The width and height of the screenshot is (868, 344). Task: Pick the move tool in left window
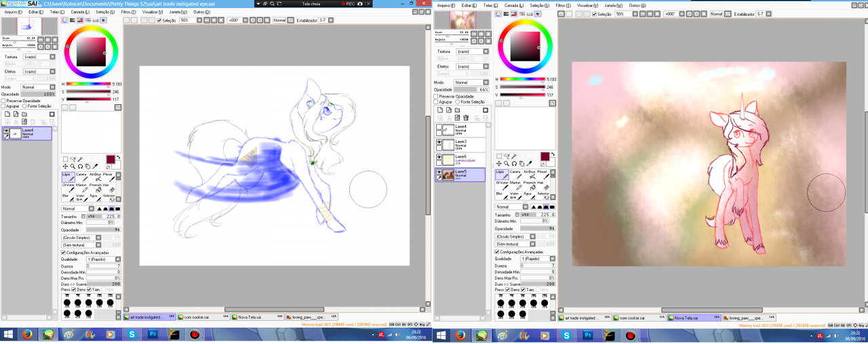[x=65, y=166]
